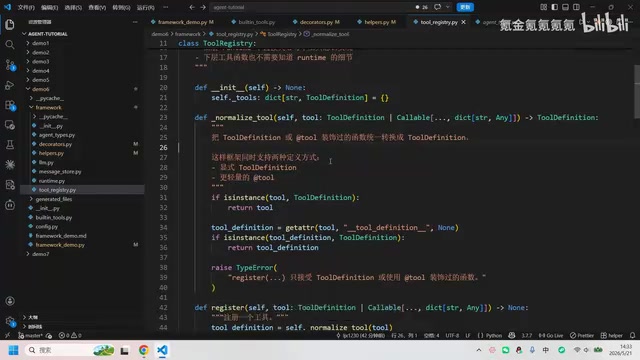
Task: Open the 编辑(E) menu
Action: click(49, 7)
